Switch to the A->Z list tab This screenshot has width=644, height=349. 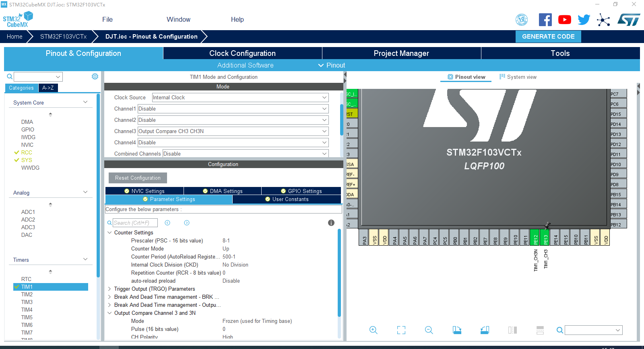48,88
